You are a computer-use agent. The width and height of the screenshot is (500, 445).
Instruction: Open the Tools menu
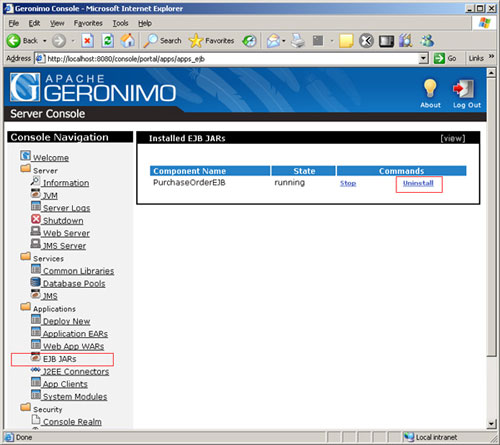[x=120, y=23]
